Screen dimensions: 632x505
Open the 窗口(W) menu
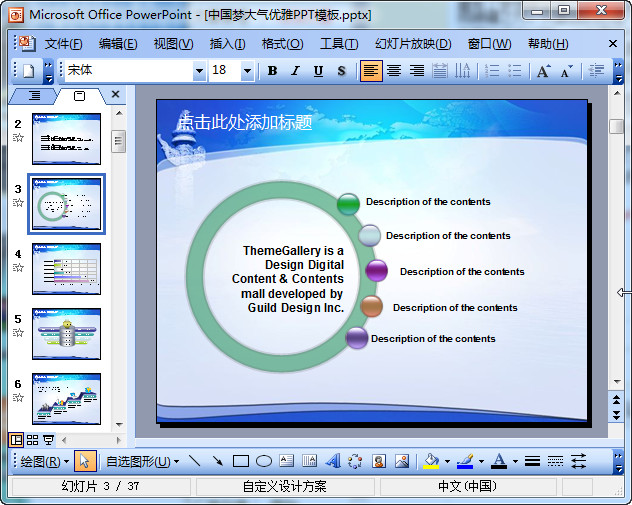tap(489, 44)
